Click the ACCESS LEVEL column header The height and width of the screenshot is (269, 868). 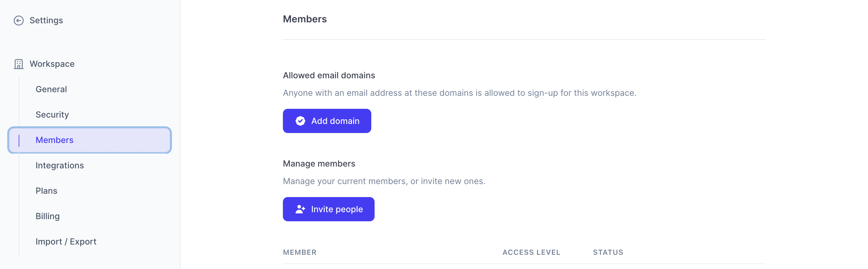point(531,252)
